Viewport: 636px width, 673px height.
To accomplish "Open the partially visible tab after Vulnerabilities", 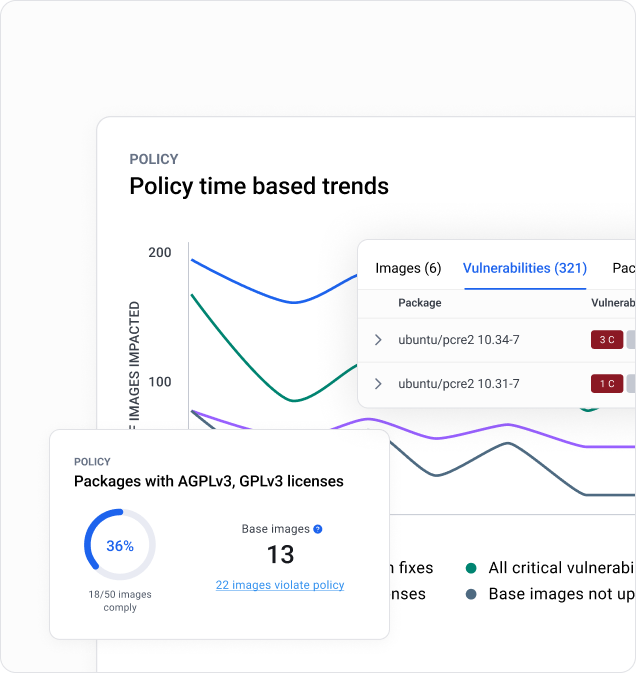I will tap(623, 268).
